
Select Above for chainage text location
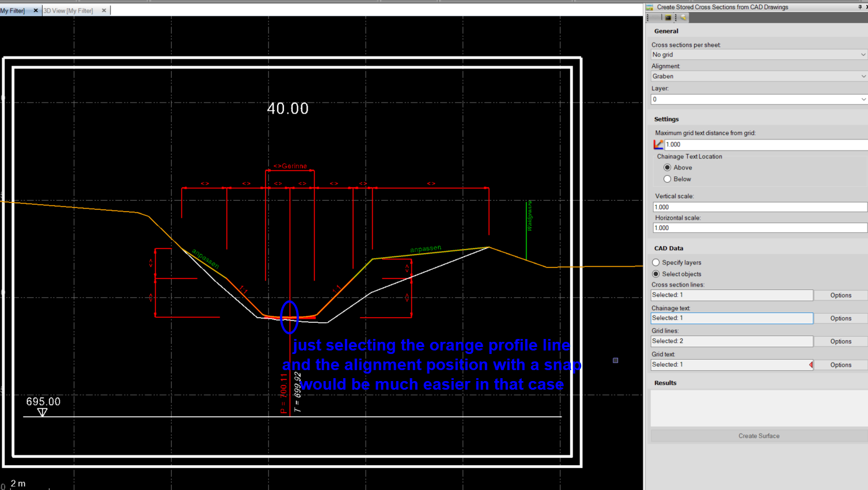pyautogui.click(x=668, y=168)
